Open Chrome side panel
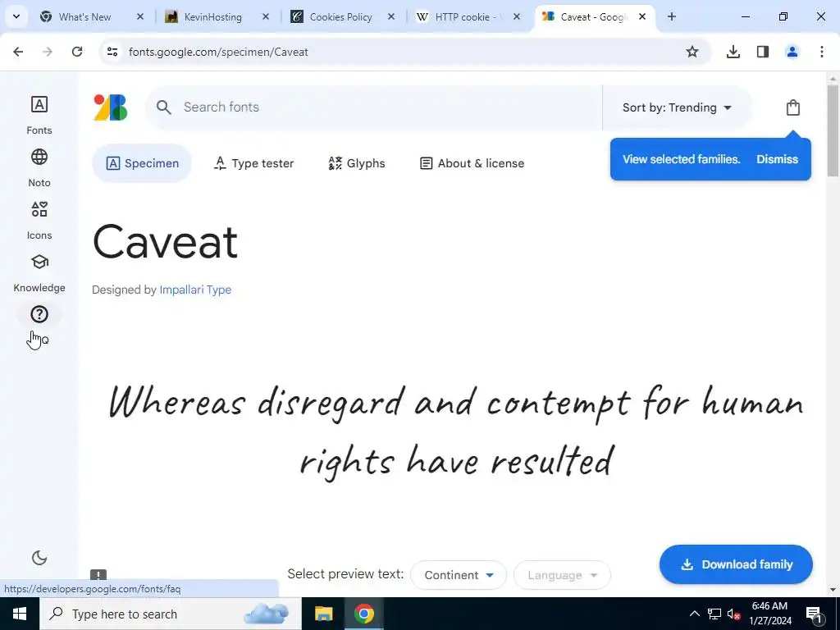The height and width of the screenshot is (630, 840). pos(763,52)
